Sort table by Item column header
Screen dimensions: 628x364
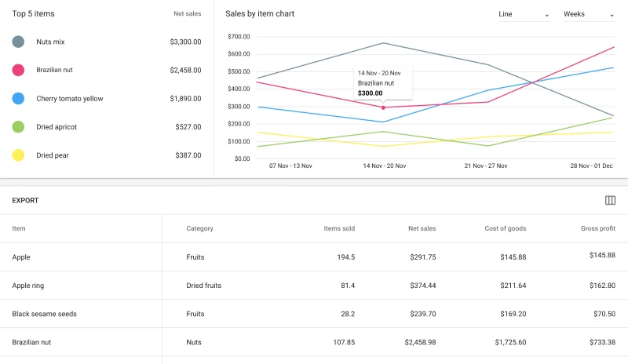click(x=19, y=228)
